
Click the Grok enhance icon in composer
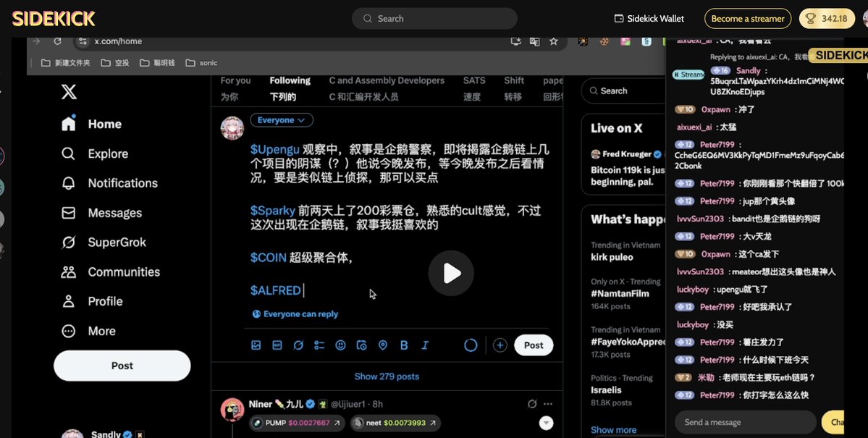[x=298, y=345]
